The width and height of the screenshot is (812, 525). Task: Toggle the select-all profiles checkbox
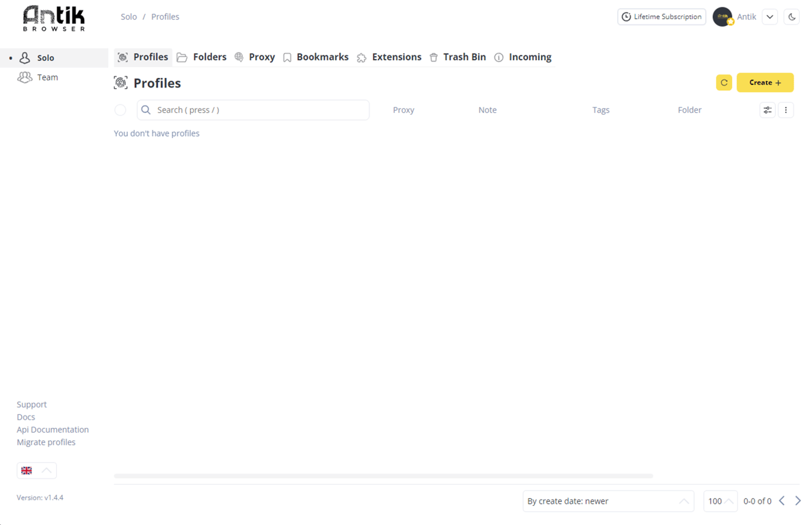[x=120, y=110]
